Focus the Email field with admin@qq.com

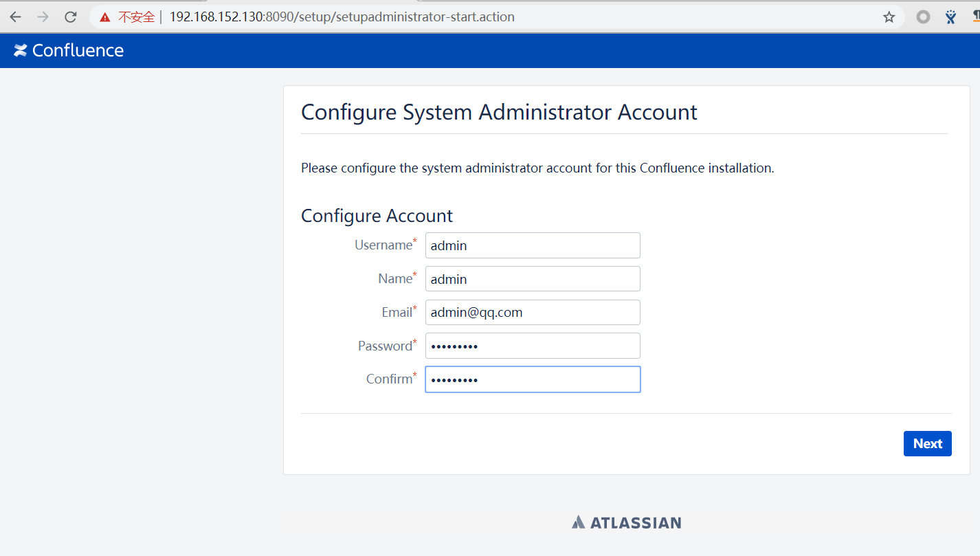point(533,312)
